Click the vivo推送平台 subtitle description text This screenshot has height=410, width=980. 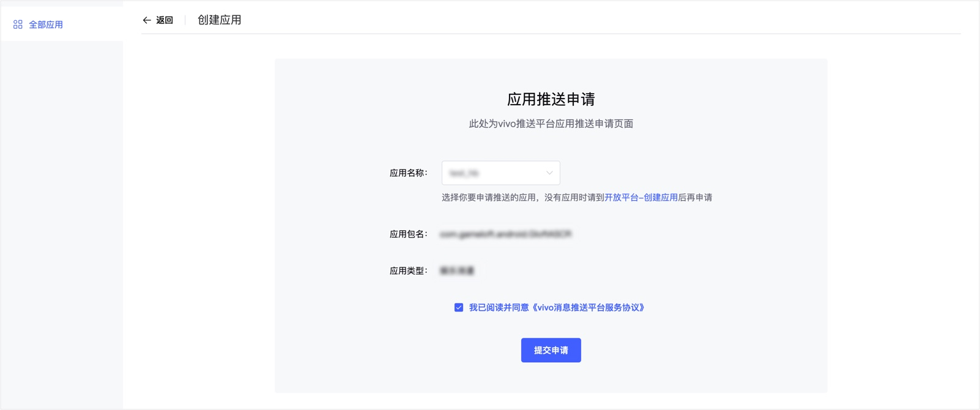551,124
